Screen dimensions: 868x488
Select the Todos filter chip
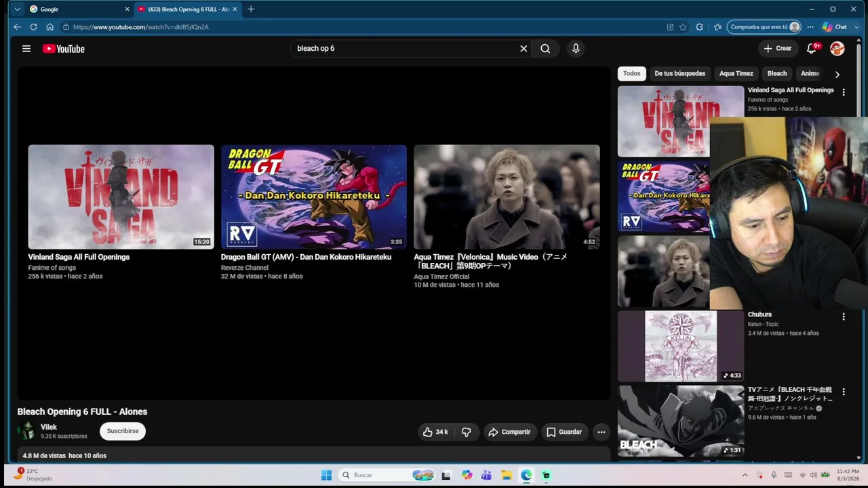(x=631, y=73)
